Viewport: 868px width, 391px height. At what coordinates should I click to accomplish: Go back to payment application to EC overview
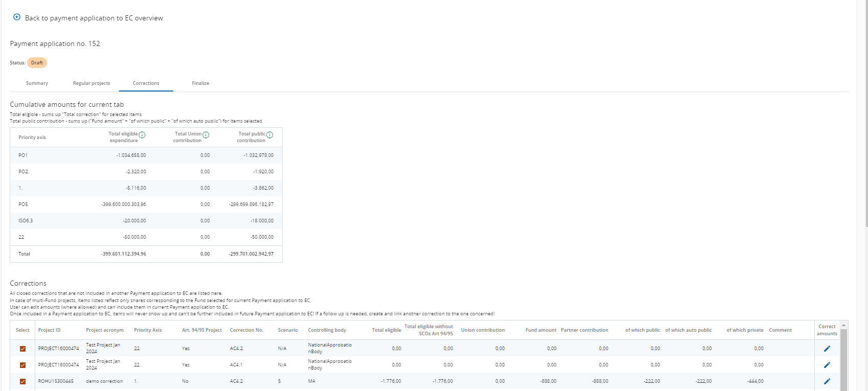93,18
